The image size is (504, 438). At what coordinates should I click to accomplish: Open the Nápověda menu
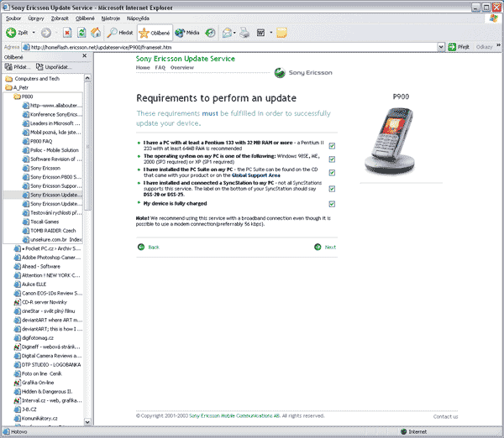(x=138, y=18)
